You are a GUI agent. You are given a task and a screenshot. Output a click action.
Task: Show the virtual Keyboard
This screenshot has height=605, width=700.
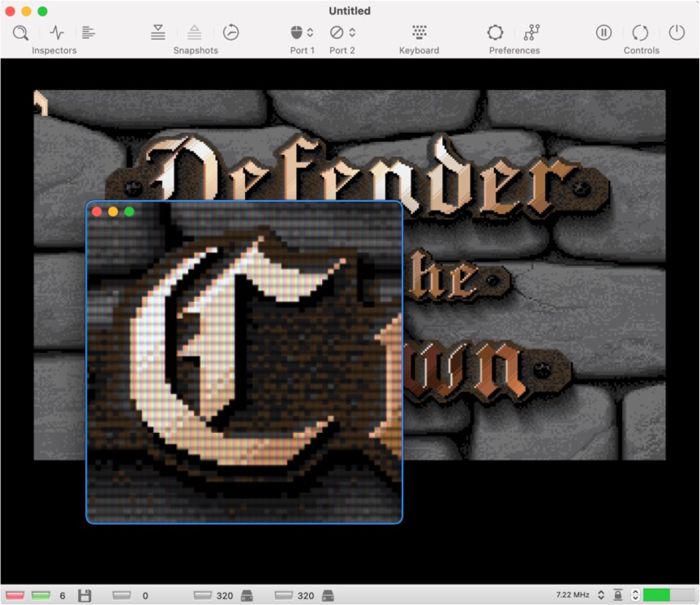click(419, 32)
